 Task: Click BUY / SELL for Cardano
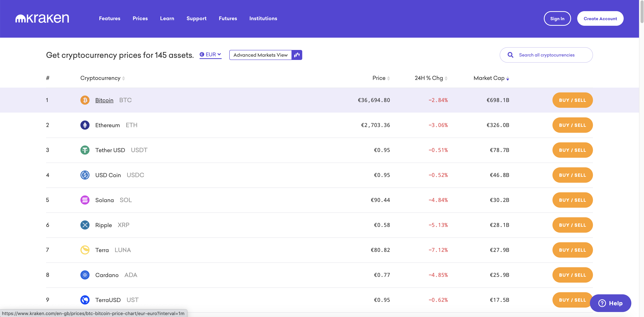coord(572,275)
